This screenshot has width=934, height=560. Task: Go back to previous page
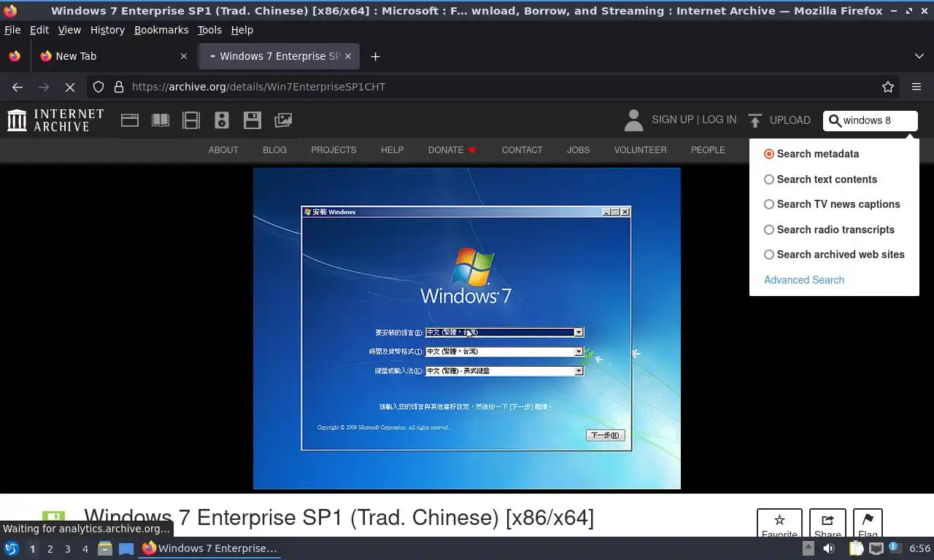point(18,87)
